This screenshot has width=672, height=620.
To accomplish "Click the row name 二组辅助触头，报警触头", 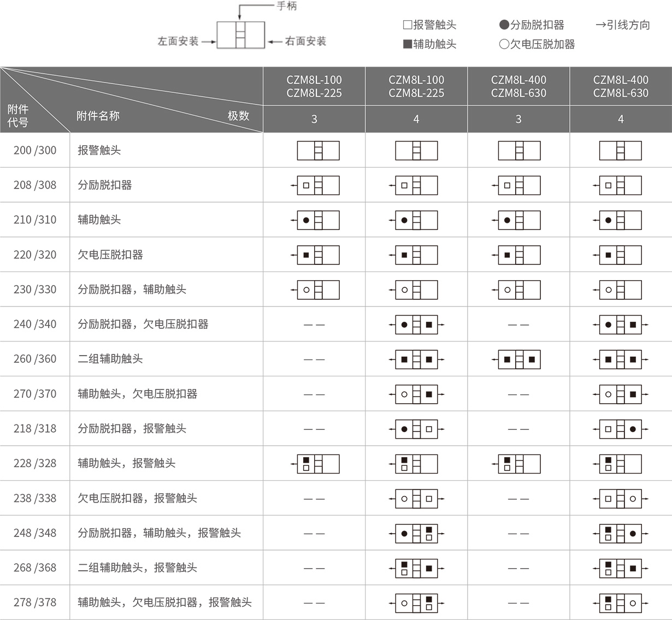I will point(137,568).
